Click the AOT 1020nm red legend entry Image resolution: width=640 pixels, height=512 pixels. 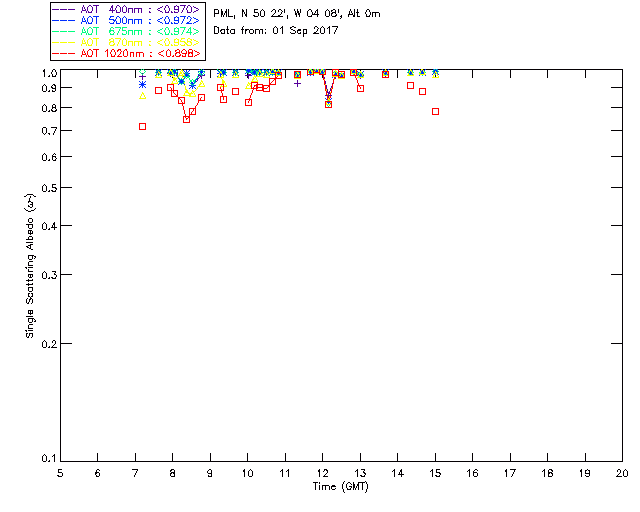click(x=128, y=53)
